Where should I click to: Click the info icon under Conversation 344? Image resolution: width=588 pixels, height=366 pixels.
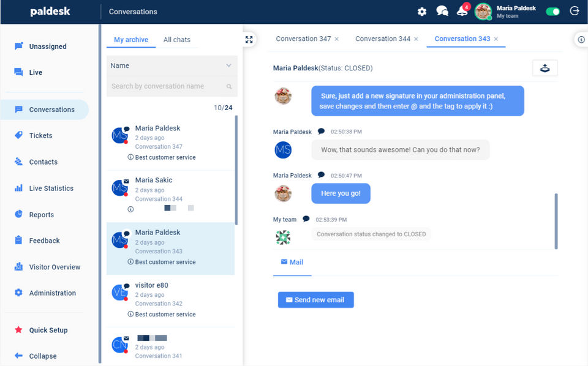(x=130, y=209)
